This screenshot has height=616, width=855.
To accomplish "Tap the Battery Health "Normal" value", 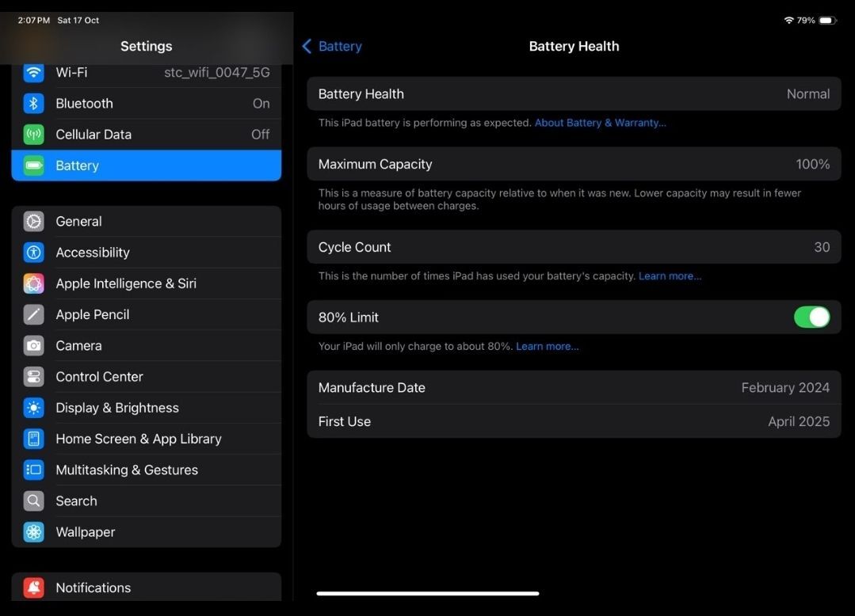I will click(x=808, y=94).
